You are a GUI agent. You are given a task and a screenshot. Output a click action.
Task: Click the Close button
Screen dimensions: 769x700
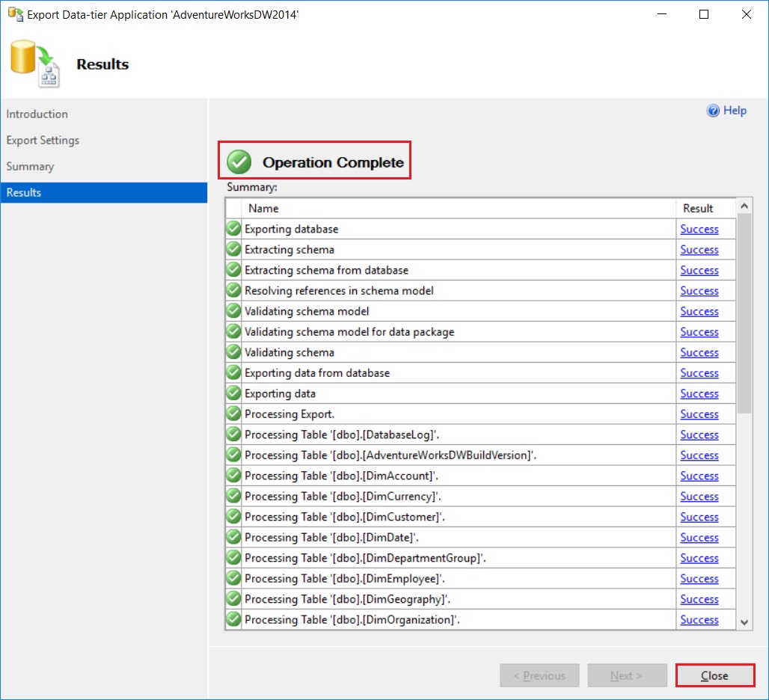click(x=714, y=675)
